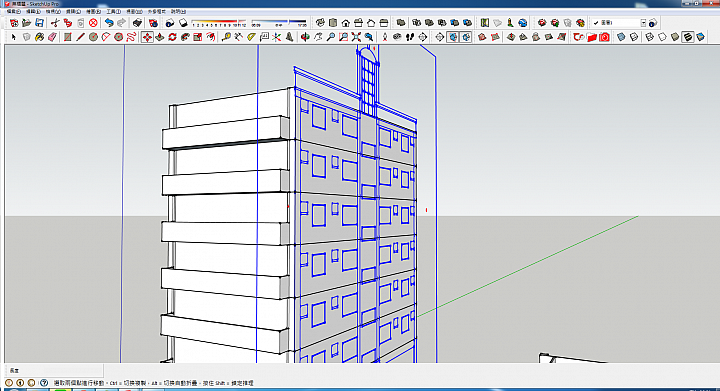Screen dimensions: 720x391
Task: Toggle shadows on or off
Action: point(183,23)
